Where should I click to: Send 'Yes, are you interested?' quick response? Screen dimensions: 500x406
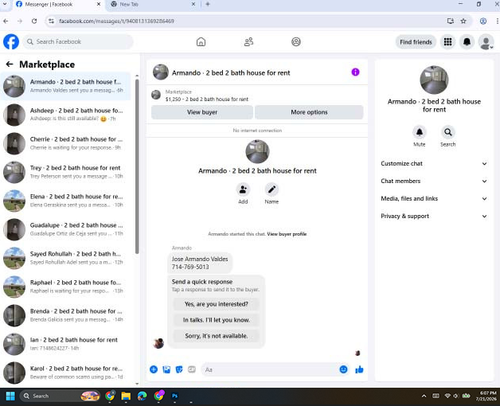pyautogui.click(x=216, y=304)
